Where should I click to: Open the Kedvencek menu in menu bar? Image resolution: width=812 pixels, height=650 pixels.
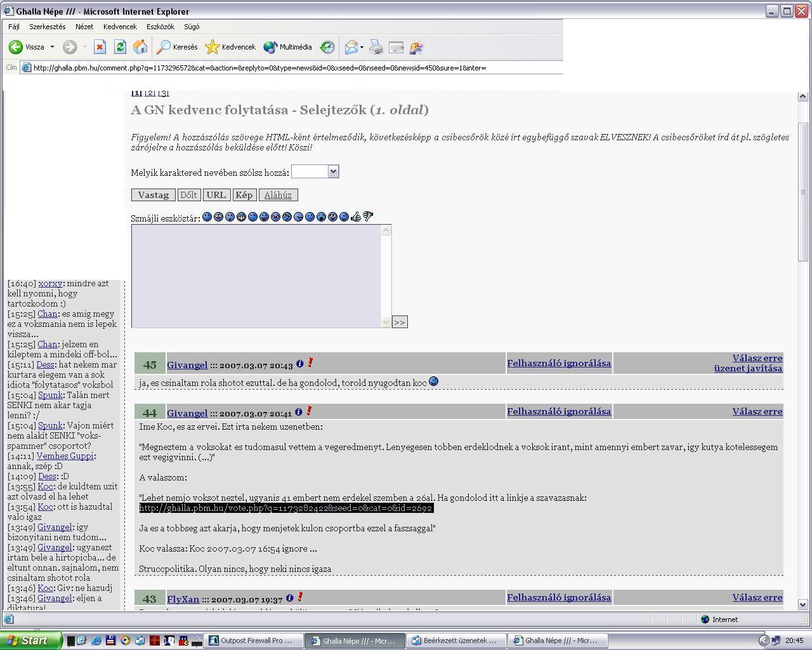pos(120,27)
